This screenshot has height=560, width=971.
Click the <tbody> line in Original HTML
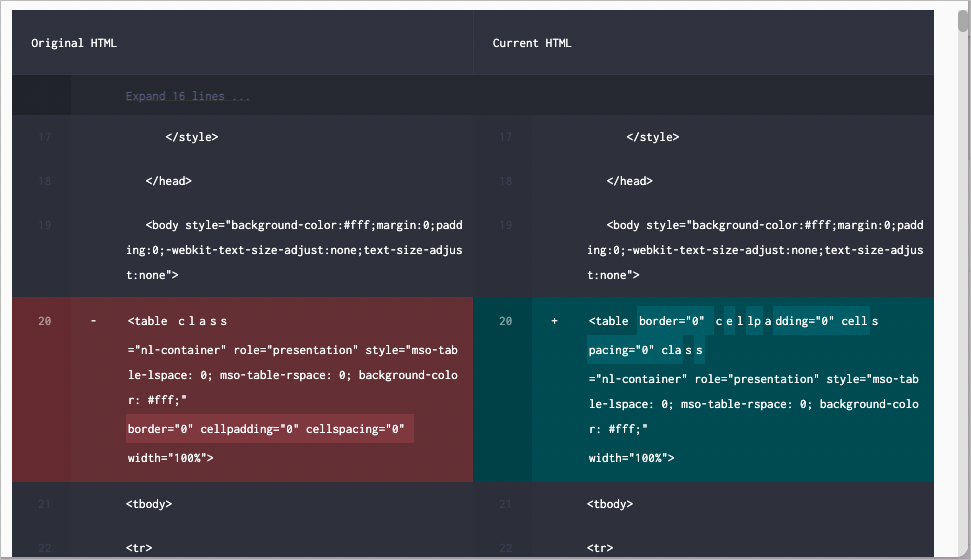[149, 504]
